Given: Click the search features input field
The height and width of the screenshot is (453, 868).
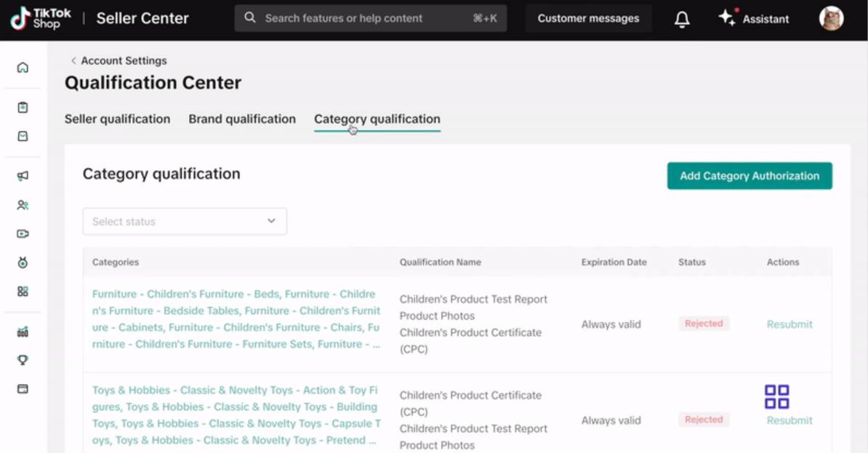Looking at the screenshot, I should click(x=370, y=18).
